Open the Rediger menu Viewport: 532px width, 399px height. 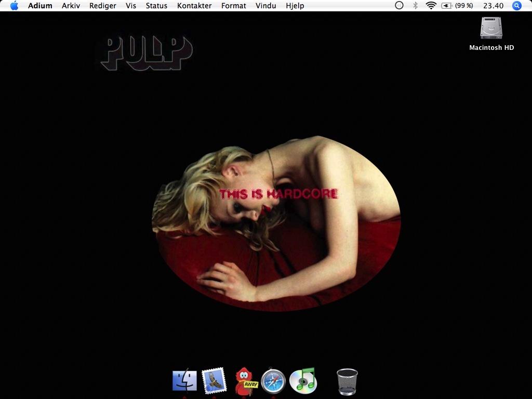tap(102, 6)
